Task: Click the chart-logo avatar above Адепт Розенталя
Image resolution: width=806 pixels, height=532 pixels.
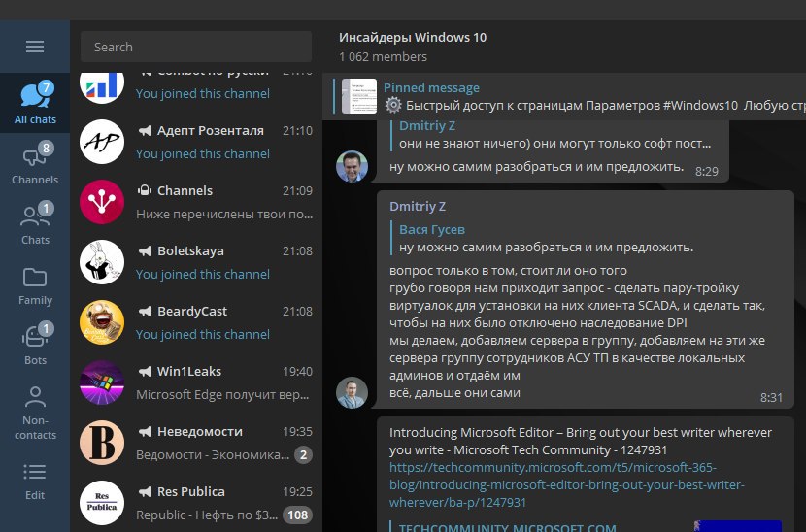Action: pos(102,86)
